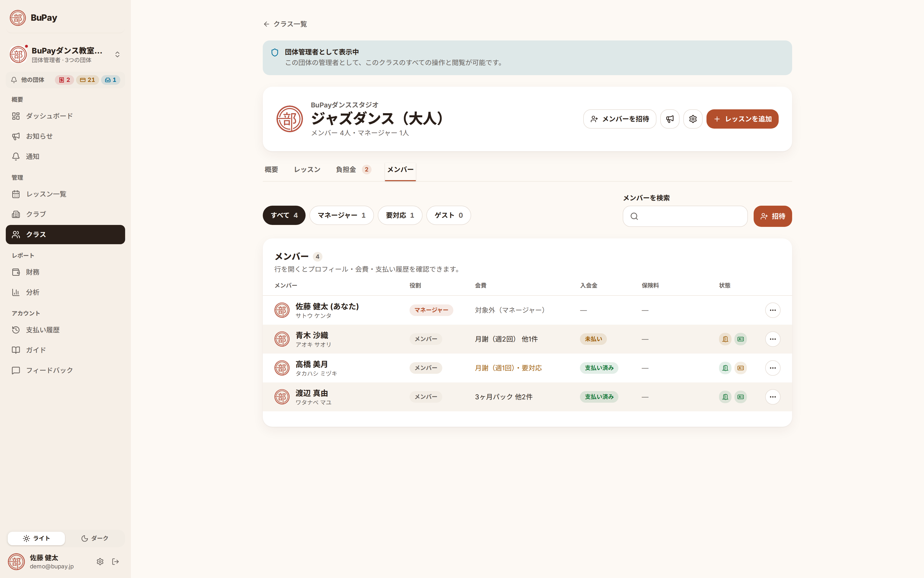Click the door status icon for 高橋 美月
The width and height of the screenshot is (924, 578).
(x=725, y=368)
